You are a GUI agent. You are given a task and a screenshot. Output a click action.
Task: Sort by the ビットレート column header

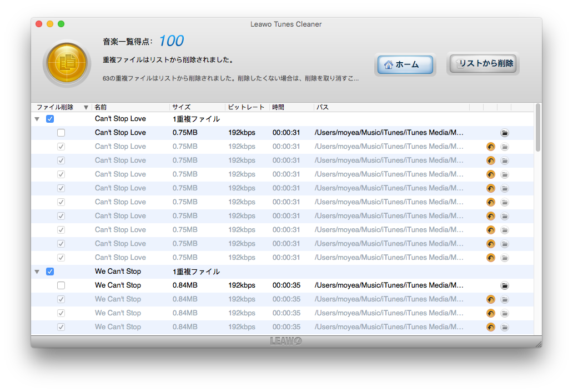point(248,107)
